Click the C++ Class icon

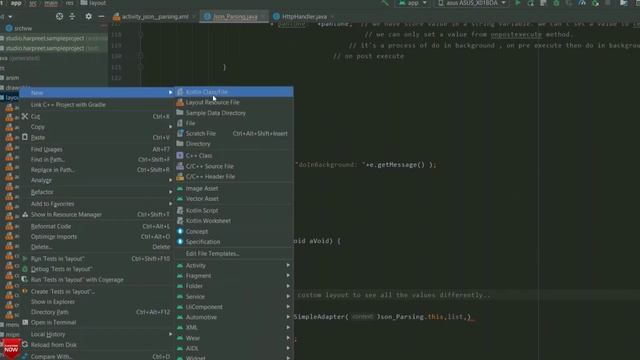180,156
